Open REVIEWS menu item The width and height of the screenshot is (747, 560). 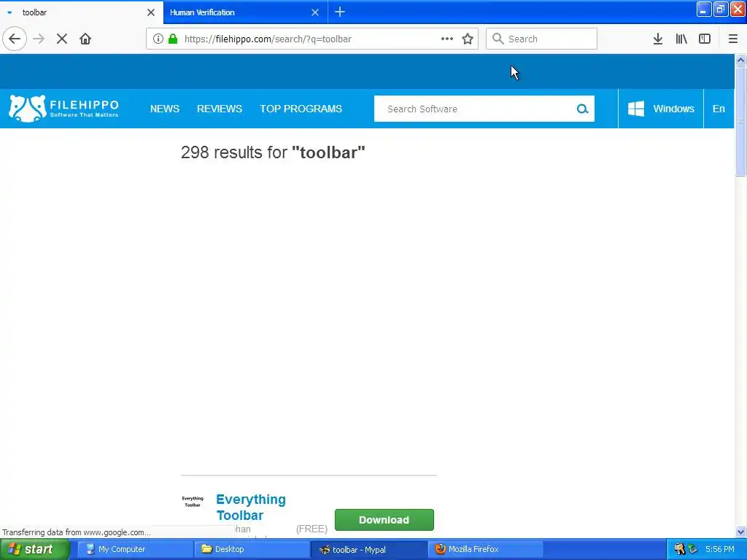coord(220,109)
